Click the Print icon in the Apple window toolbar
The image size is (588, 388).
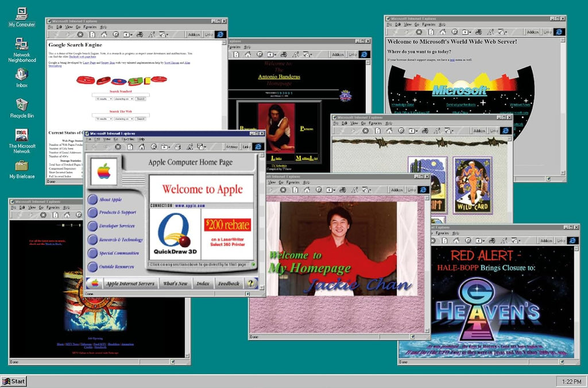click(178, 147)
